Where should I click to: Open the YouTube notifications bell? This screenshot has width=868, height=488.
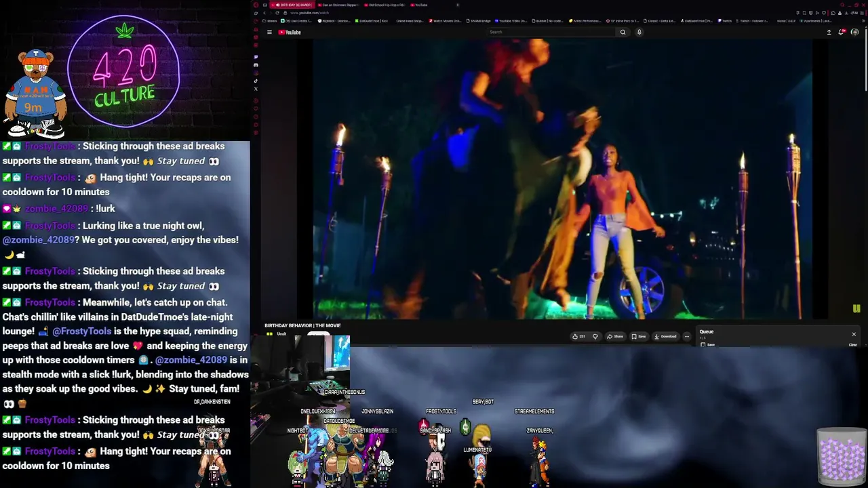842,32
